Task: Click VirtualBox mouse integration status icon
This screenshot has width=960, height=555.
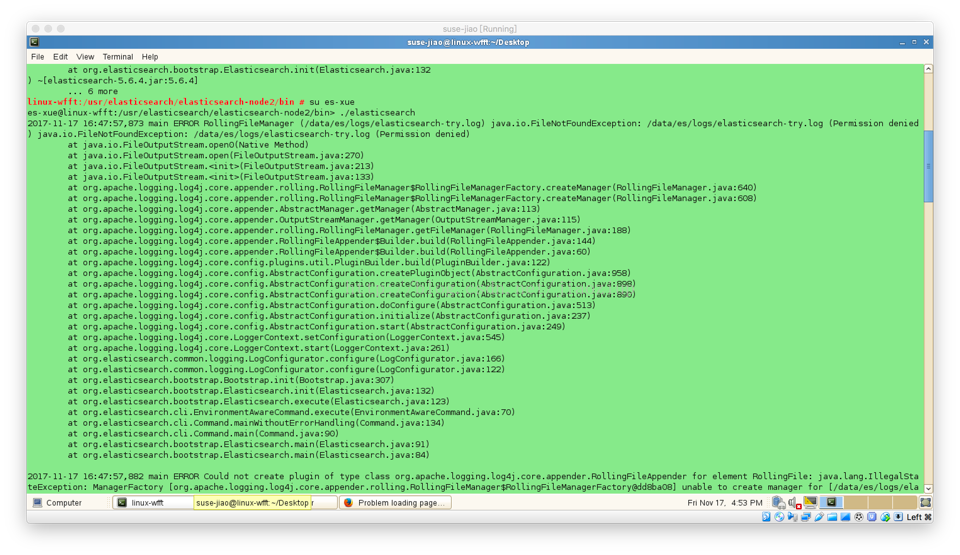Action: tap(885, 517)
